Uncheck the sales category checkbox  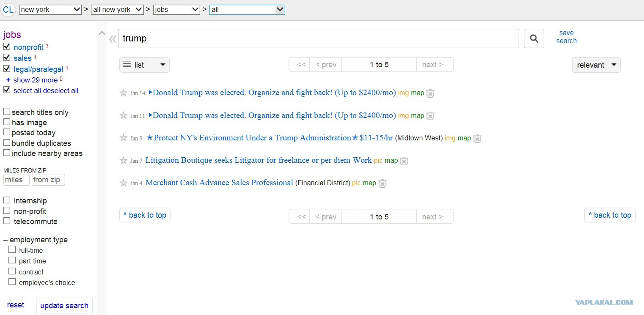(7, 58)
